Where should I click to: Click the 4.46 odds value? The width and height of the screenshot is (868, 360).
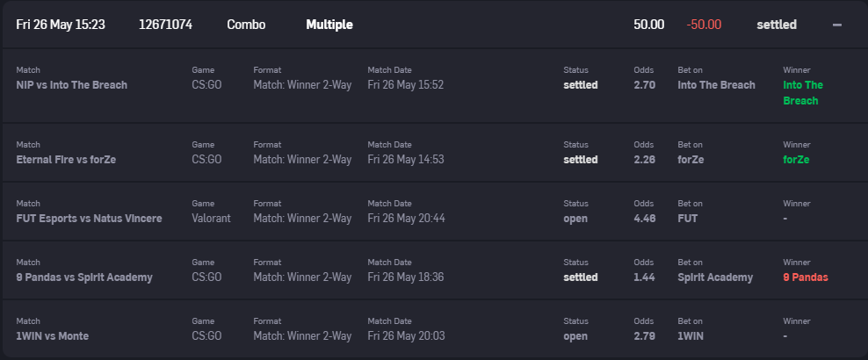(x=644, y=219)
